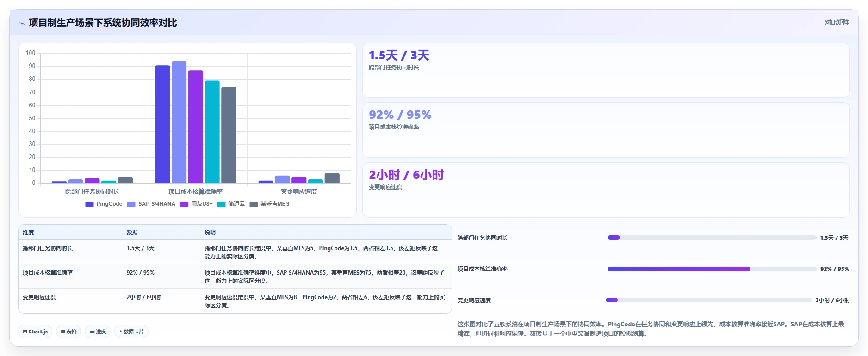The width and height of the screenshot is (868, 356).
Task: Click the 进度 chip
Action: [98, 331]
